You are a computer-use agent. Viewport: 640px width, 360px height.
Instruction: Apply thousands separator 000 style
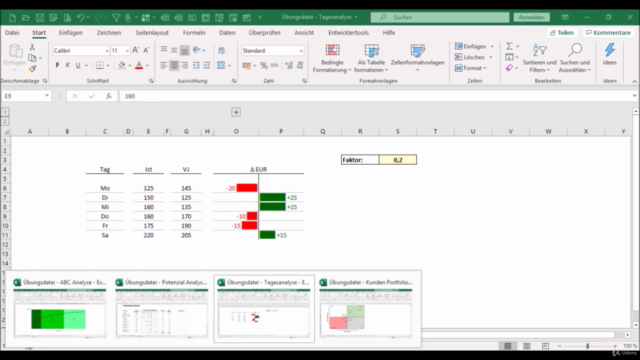(274, 65)
